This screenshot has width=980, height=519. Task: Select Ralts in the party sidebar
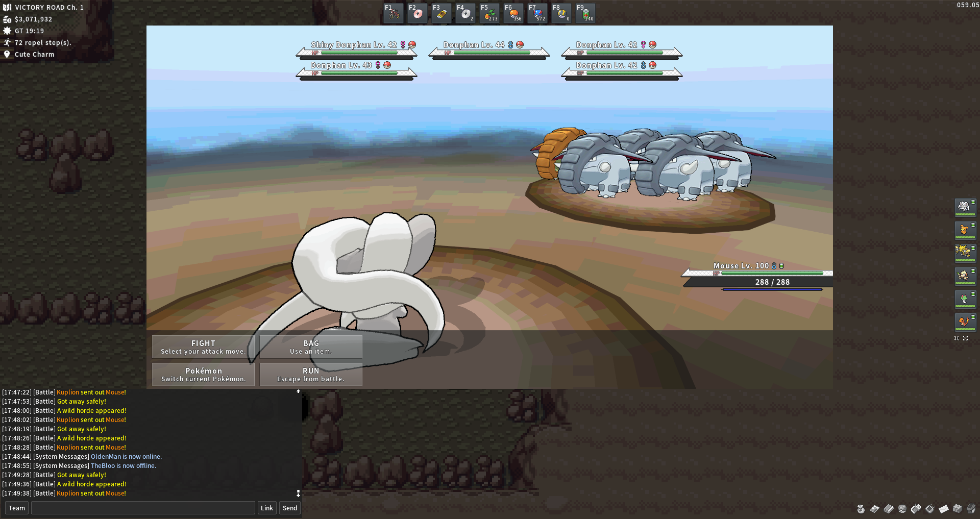[x=965, y=299]
